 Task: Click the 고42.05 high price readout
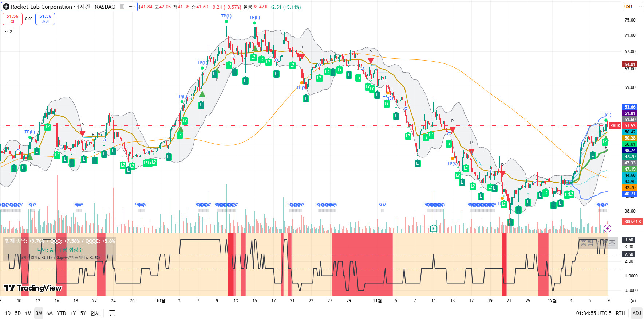click(162, 7)
